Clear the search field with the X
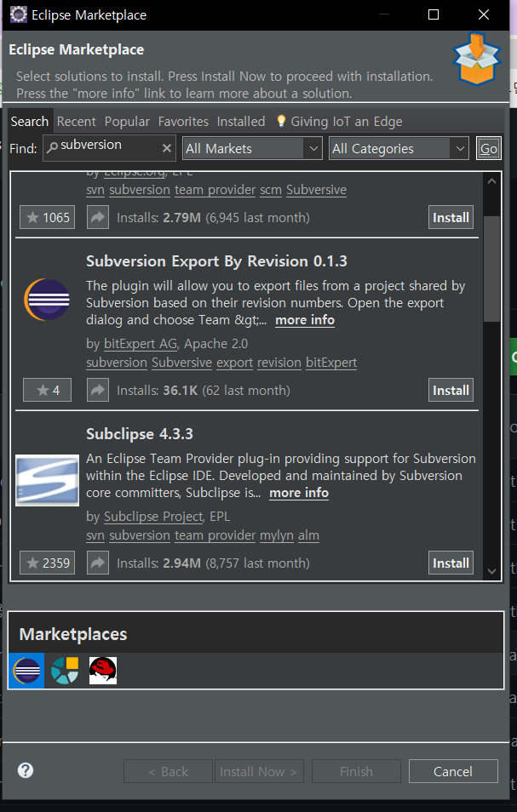 (167, 149)
